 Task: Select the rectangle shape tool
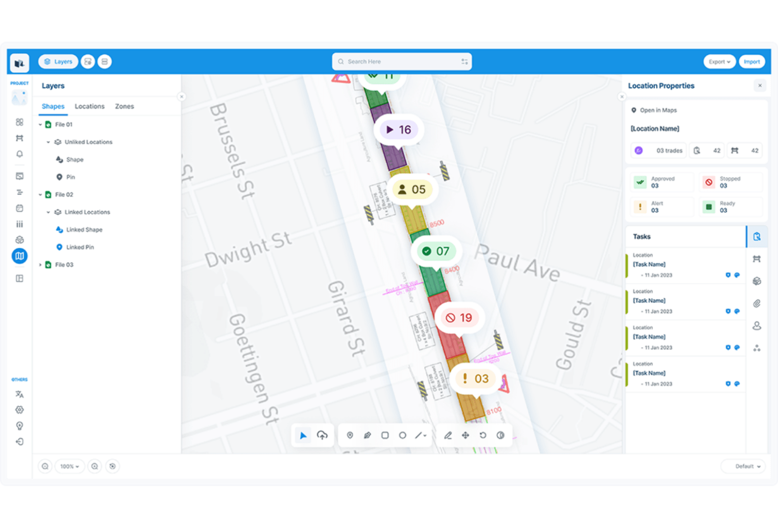[385, 435]
